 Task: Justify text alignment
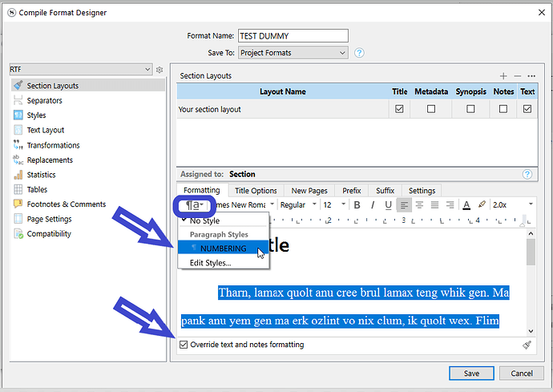(x=434, y=205)
